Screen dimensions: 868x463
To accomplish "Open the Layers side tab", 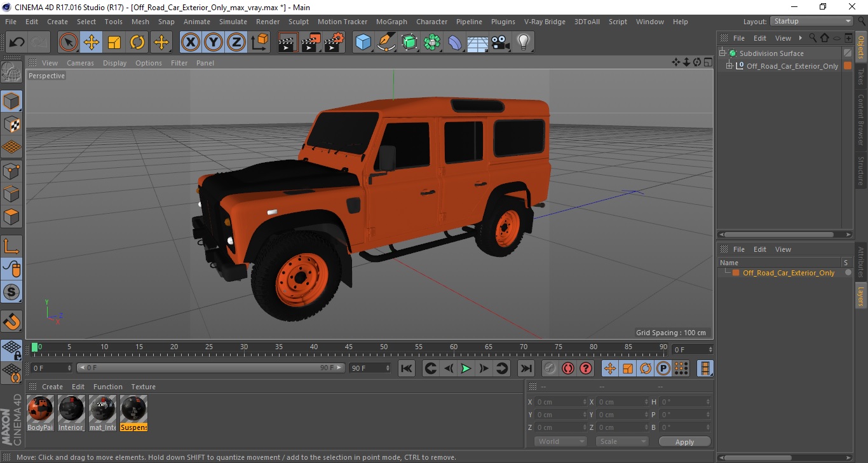I will [x=861, y=297].
